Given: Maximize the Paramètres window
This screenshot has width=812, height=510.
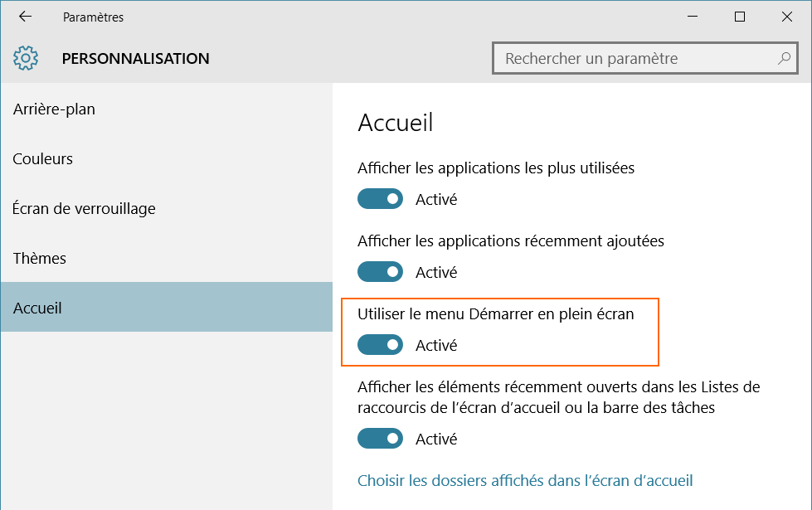Looking at the screenshot, I should 740,17.
